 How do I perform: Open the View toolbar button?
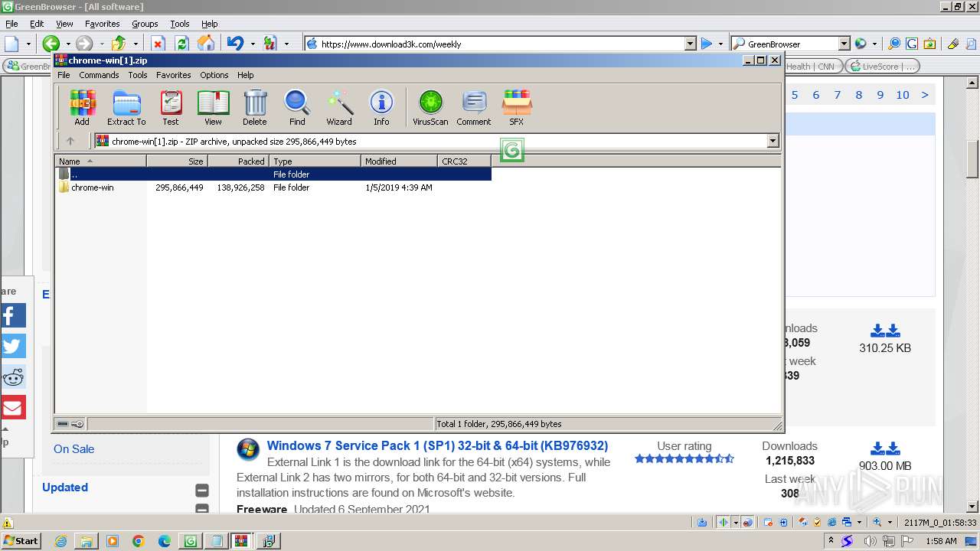[213, 108]
